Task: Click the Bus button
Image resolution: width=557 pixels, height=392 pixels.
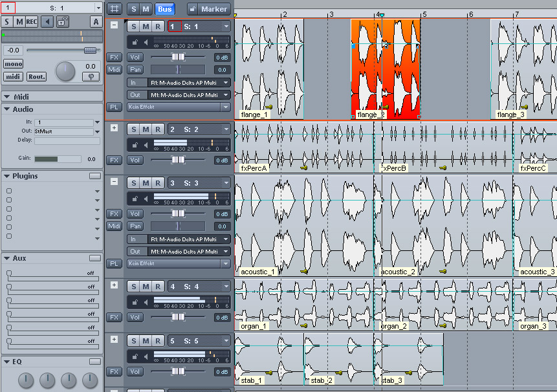Action: 165,9
